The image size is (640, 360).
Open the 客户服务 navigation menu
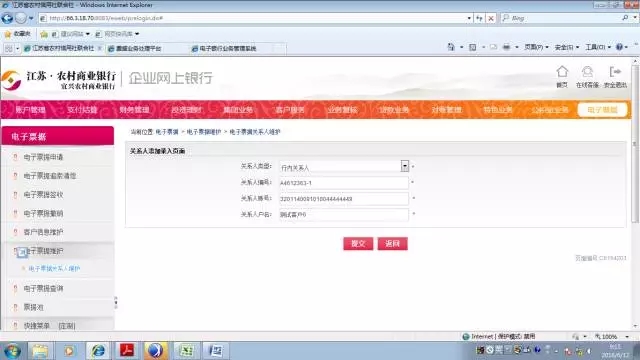(x=290, y=110)
